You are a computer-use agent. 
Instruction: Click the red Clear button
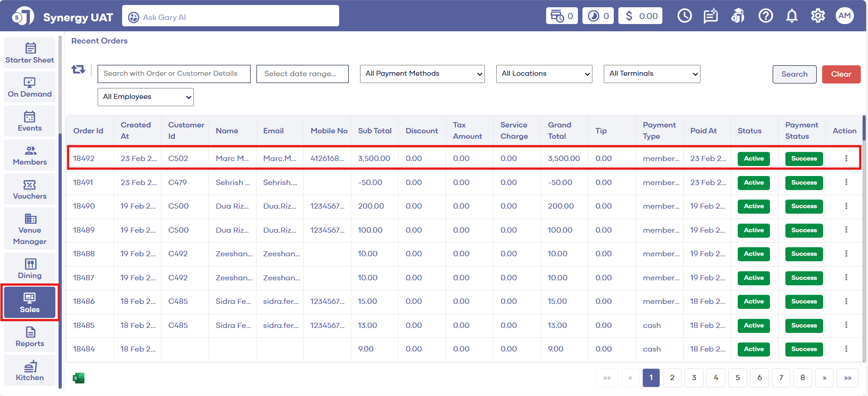coord(841,74)
